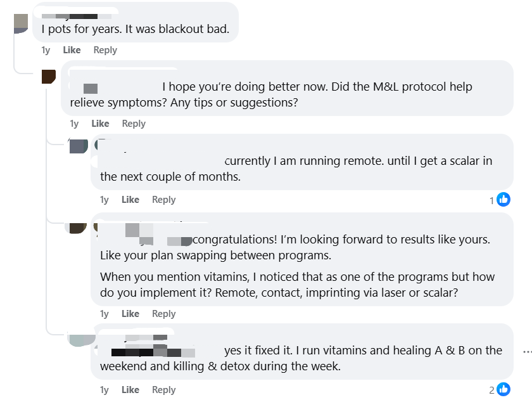Open three-dot options on last comment
The width and height of the screenshot is (532, 407).
527,352
